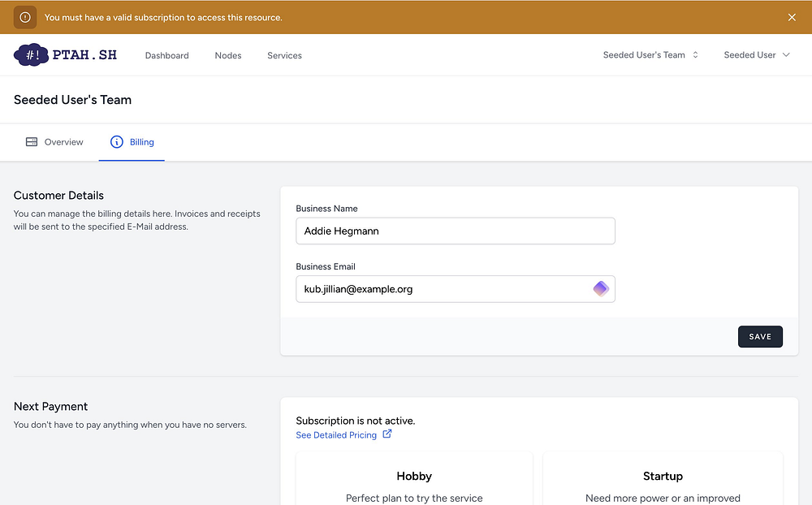Screen dimensions: 812x505
Task: Focus the Business Name input field
Action: (455, 231)
